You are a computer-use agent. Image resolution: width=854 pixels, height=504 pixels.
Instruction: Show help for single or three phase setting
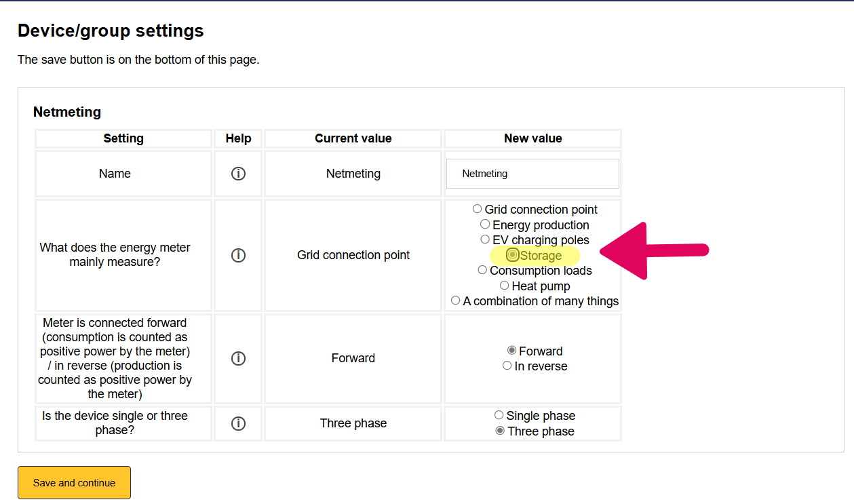pyautogui.click(x=238, y=423)
